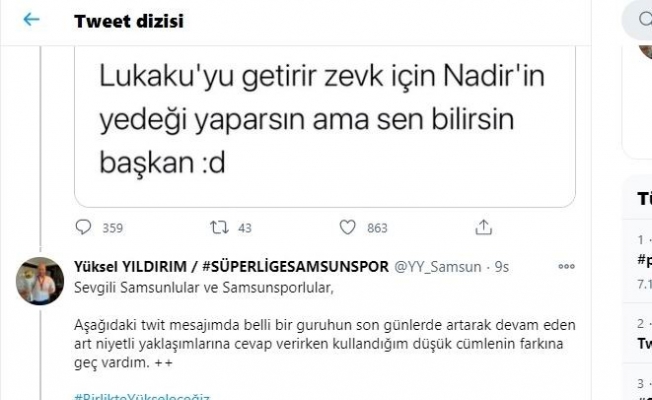This screenshot has height=400, width=652.
Task: Go back using the left arrow
Action: (32, 20)
